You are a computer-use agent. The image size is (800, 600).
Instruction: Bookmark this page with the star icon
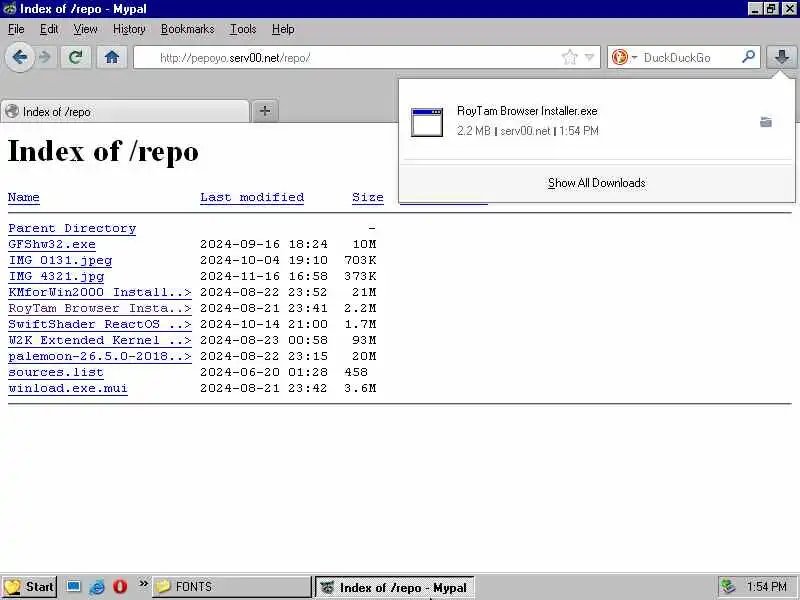(x=569, y=57)
